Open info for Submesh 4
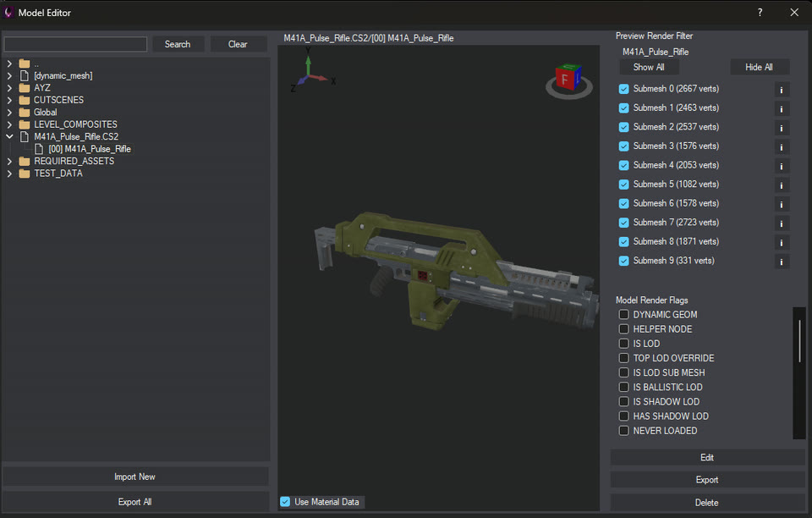 pyautogui.click(x=782, y=166)
